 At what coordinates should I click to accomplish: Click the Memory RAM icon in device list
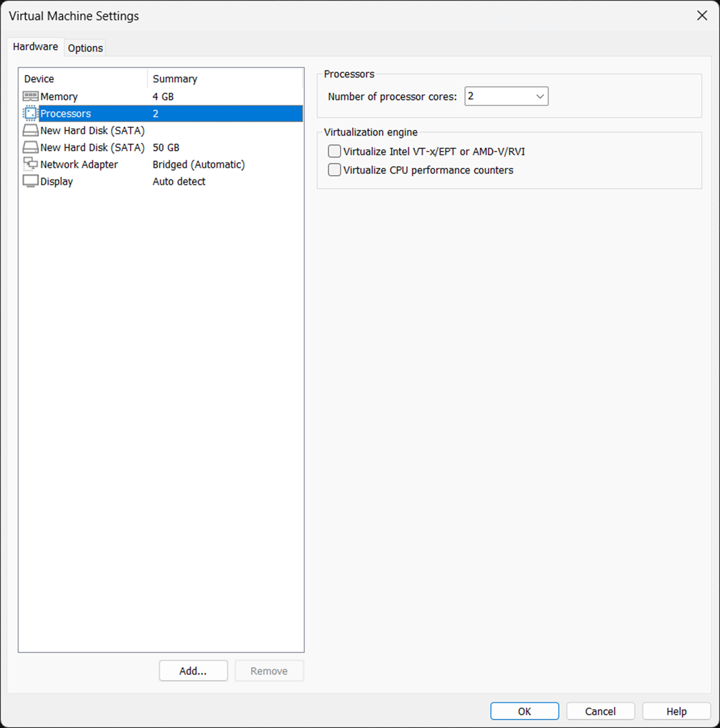click(x=30, y=96)
